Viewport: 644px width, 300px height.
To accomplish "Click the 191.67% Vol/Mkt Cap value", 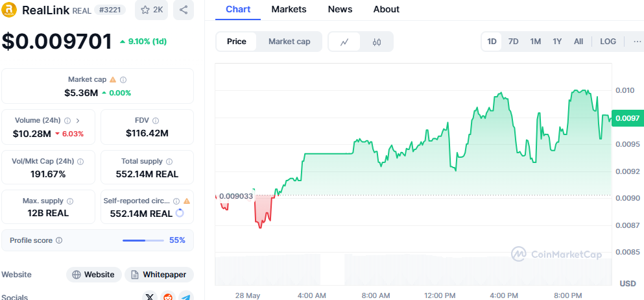I will pos(48,174).
